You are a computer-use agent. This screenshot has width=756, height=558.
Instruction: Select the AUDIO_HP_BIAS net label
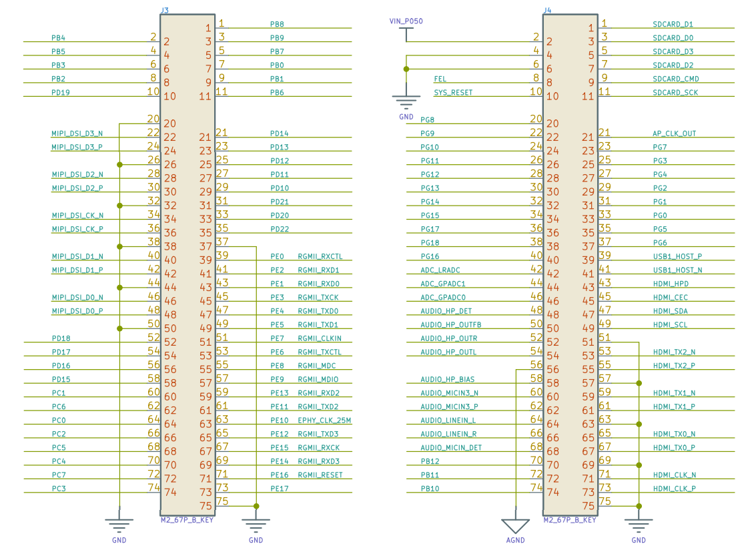(447, 379)
